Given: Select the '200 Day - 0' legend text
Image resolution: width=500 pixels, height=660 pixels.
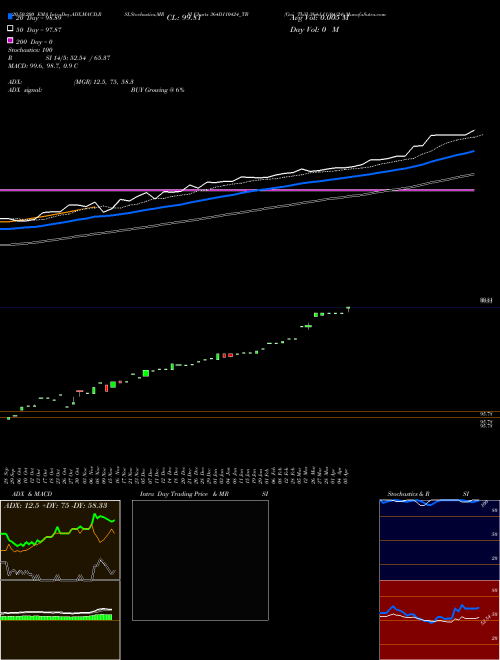Looking at the screenshot, I should point(34,42).
